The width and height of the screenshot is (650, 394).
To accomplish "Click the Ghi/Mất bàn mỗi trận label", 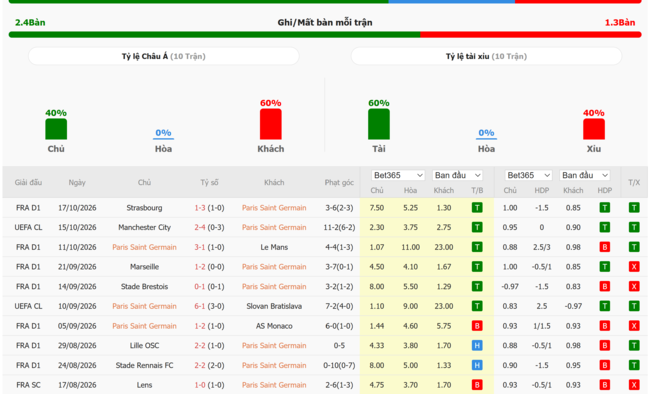I will coord(325,22).
